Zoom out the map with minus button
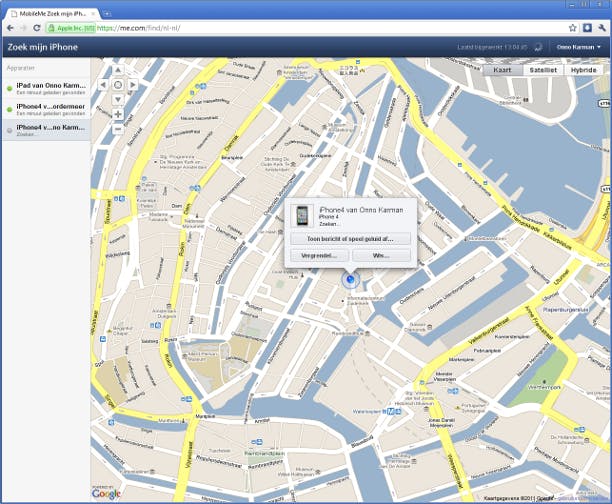 click(x=118, y=129)
